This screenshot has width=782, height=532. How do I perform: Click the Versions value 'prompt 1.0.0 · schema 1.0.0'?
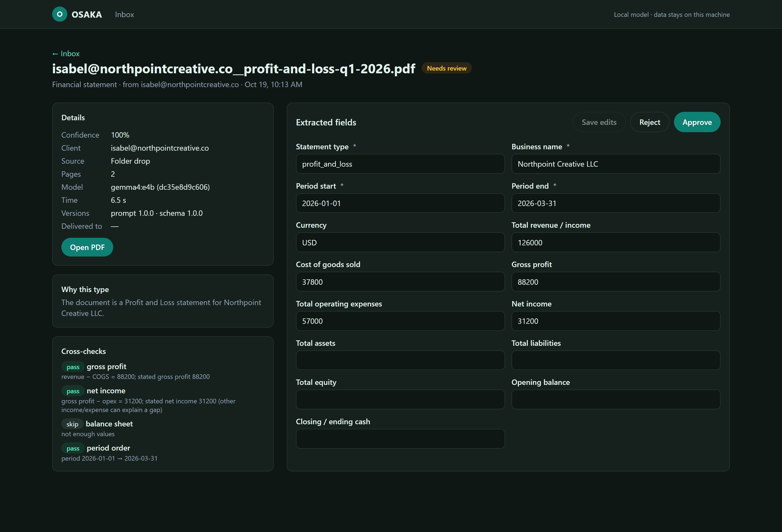[x=157, y=213]
